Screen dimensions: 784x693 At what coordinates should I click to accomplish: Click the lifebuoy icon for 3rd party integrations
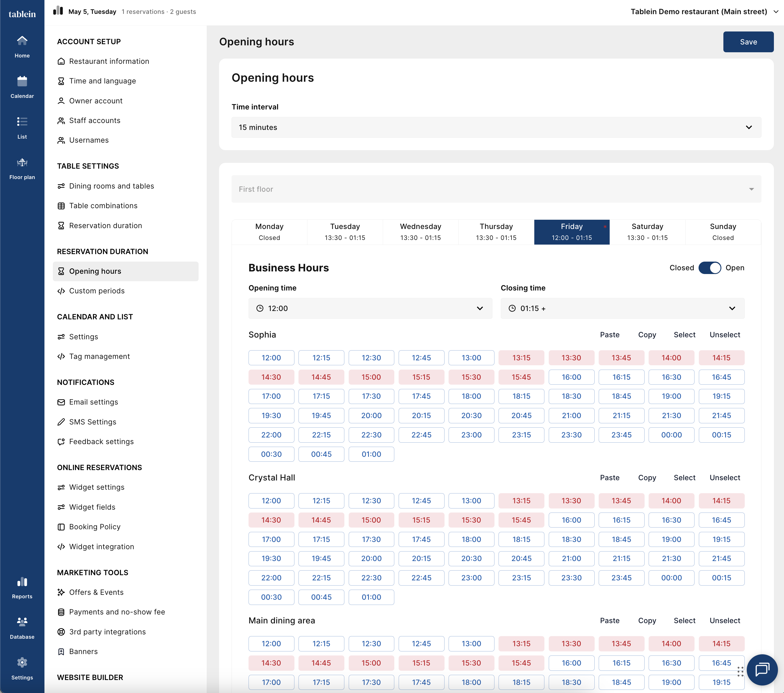[61, 631]
